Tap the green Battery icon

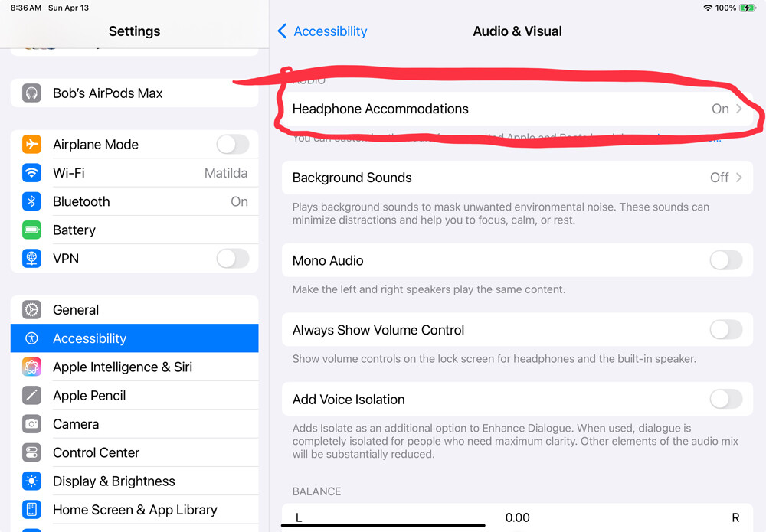pyautogui.click(x=31, y=230)
